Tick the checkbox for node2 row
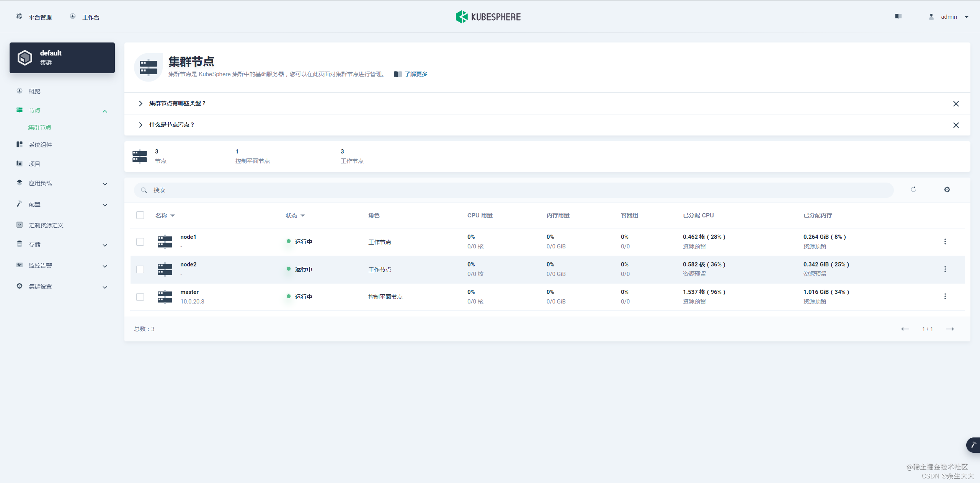The height and width of the screenshot is (483, 980). click(x=140, y=269)
